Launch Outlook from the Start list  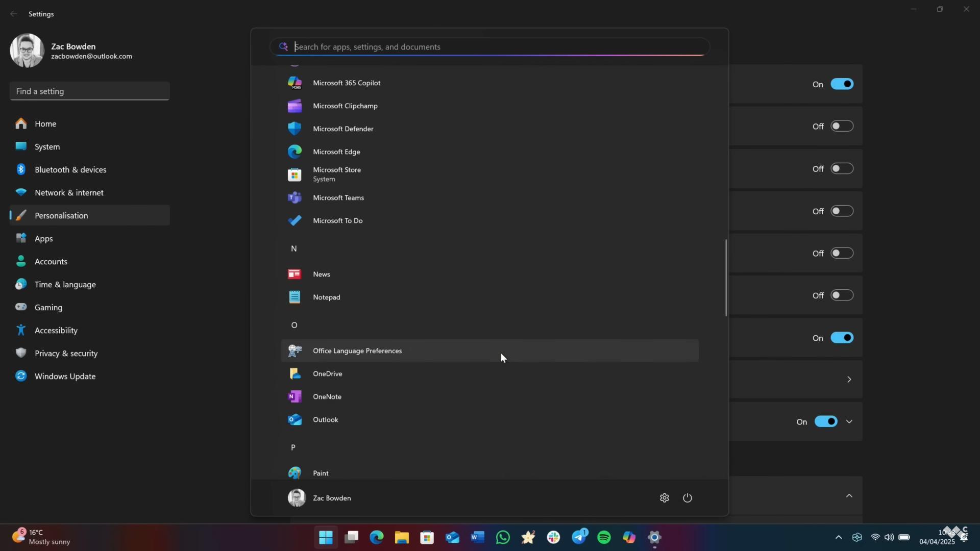point(489,419)
